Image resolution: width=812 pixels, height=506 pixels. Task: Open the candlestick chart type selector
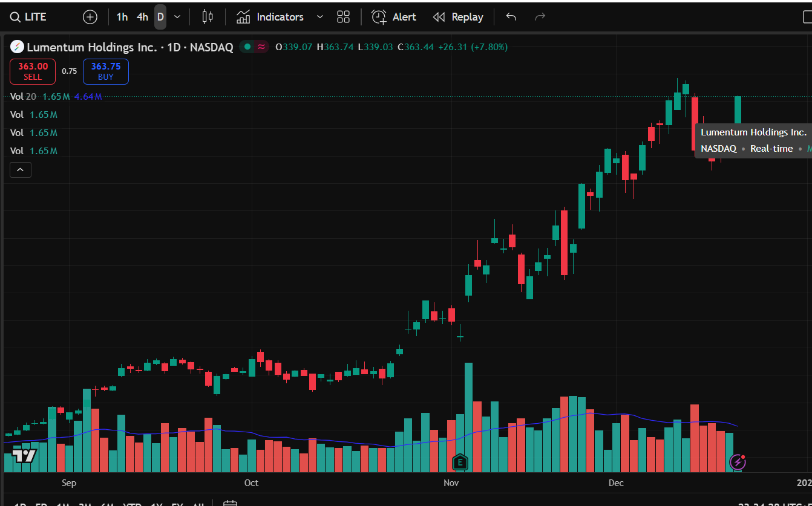pos(208,17)
